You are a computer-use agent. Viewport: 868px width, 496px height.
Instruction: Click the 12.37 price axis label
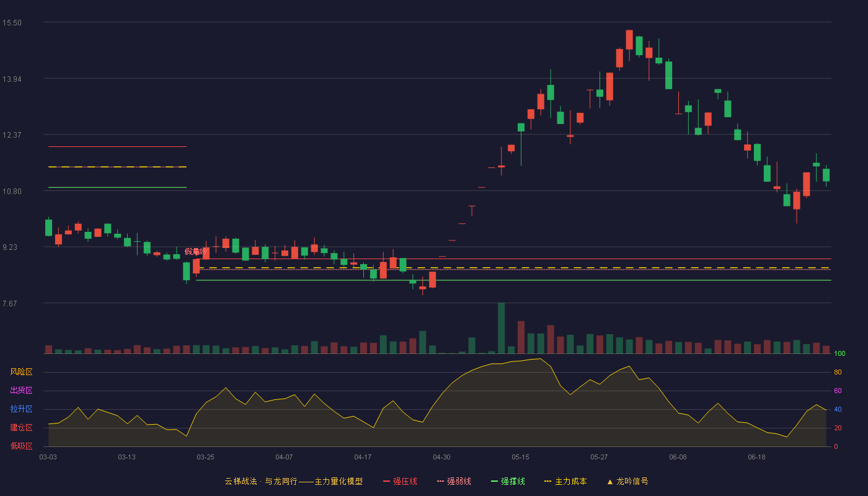click(12, 135)
